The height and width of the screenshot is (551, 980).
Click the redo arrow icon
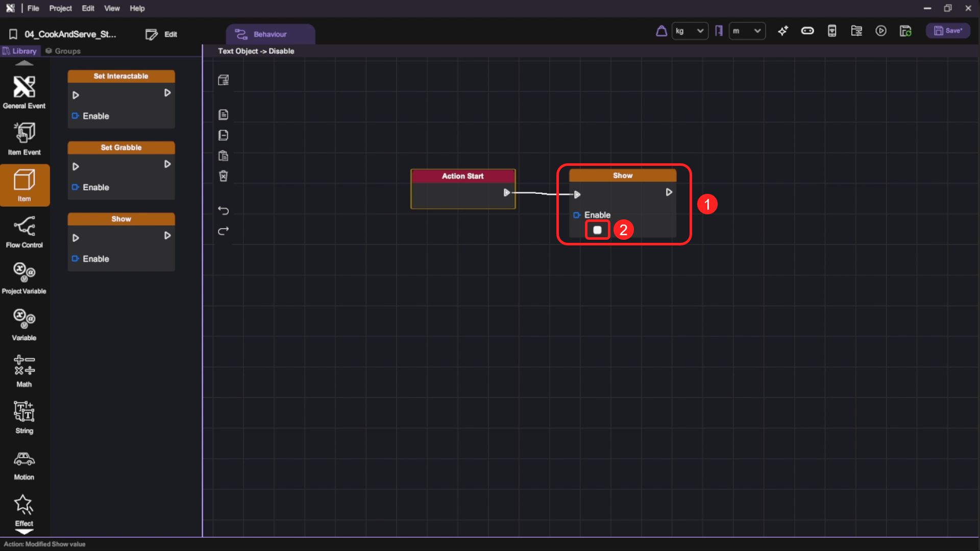223,231
